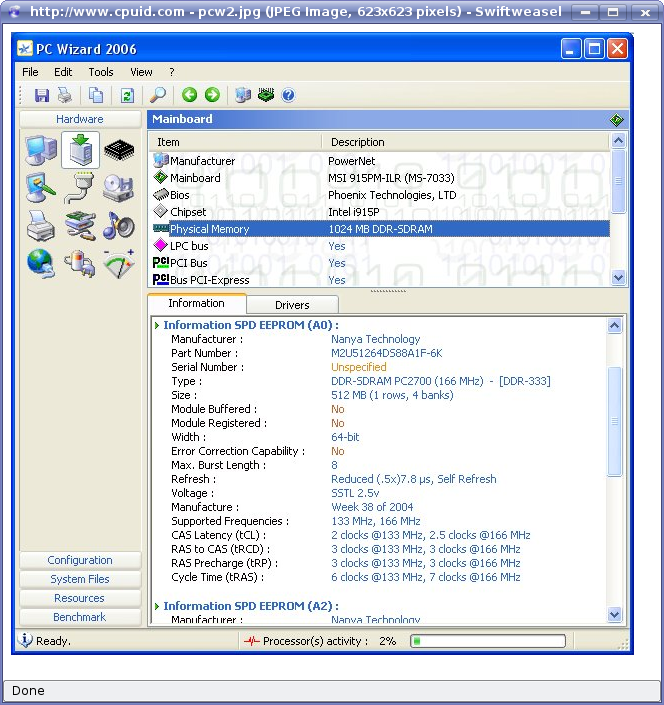This screenshot has height=705, width=664.
Task: Click the computer tower toolbar icon
Action: 243,95
